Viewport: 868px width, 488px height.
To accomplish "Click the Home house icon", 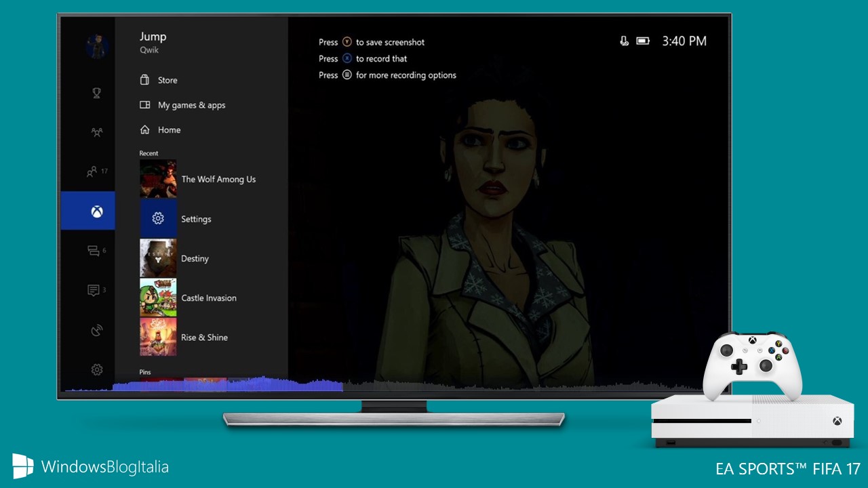I will coord(144,129).
